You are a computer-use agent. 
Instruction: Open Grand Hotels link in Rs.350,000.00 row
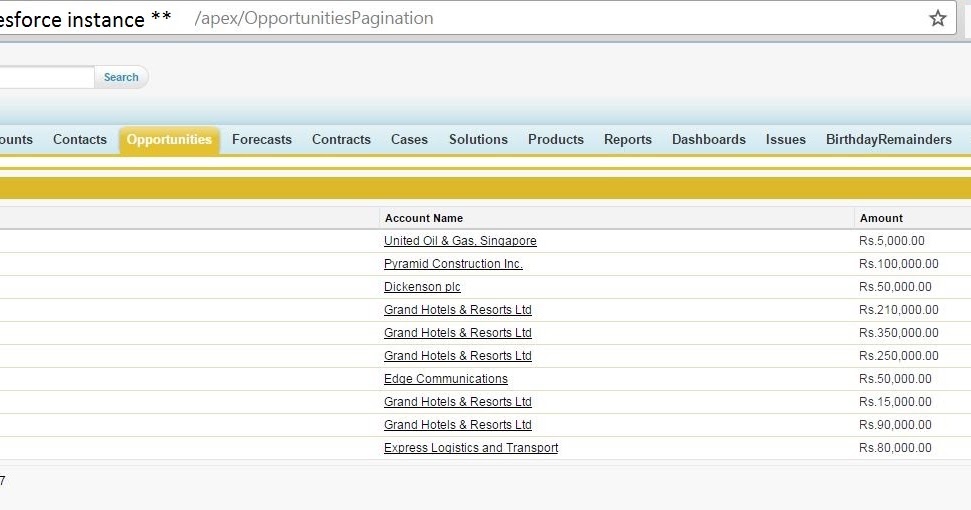[x=458, y=332]
